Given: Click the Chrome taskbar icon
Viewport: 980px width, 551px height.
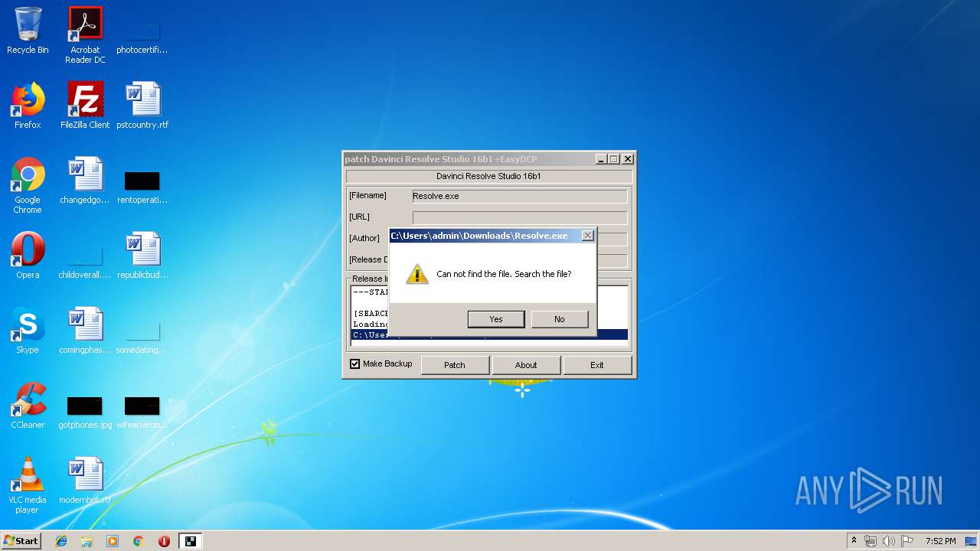Looking at the screenshot, I should click(139, 541).
